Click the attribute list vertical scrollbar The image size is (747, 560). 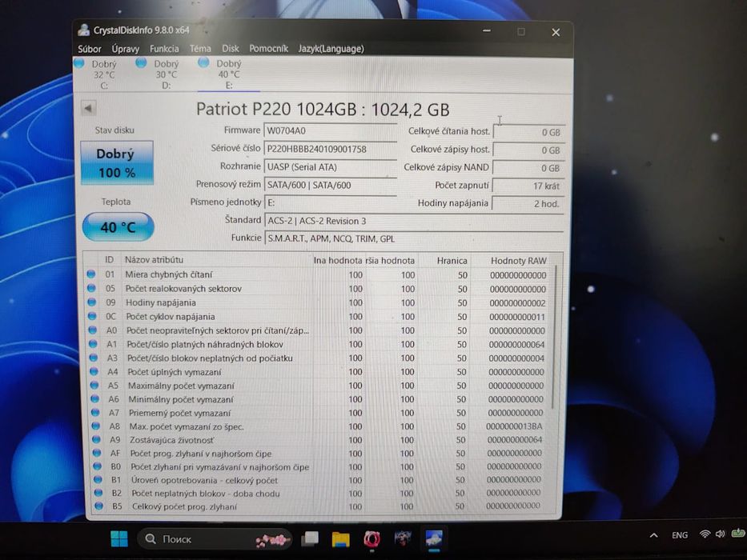(x=553, y=336)
